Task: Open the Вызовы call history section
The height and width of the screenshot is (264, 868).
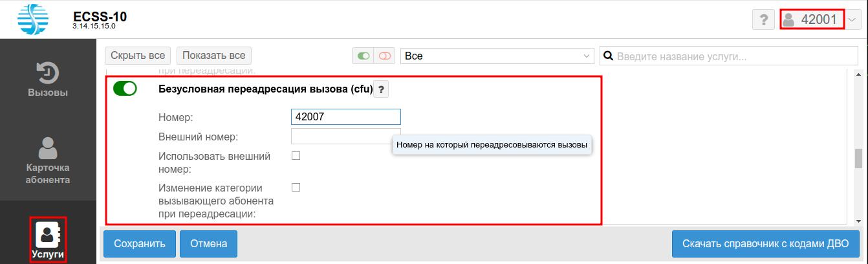Action: [x=48, y=80]
